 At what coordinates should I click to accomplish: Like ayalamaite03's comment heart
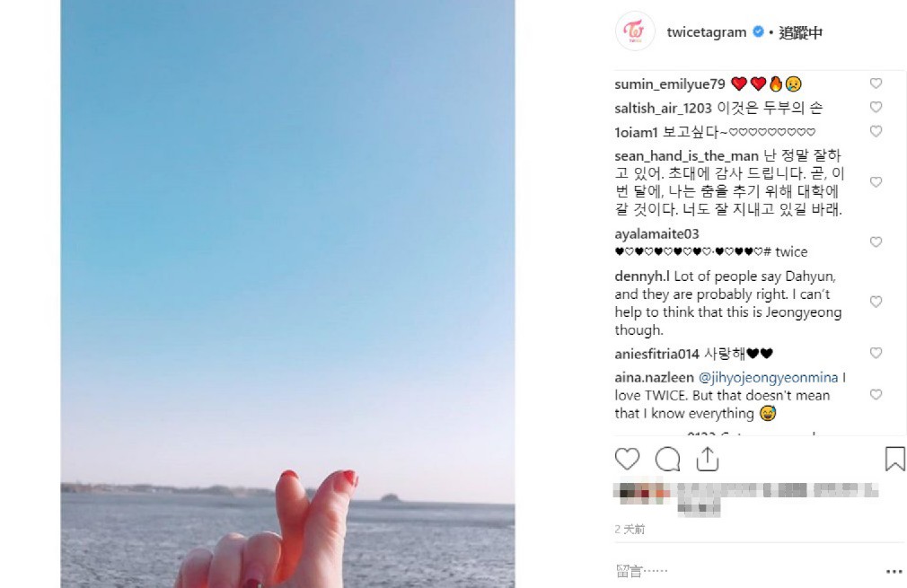[x=876, y=241]
